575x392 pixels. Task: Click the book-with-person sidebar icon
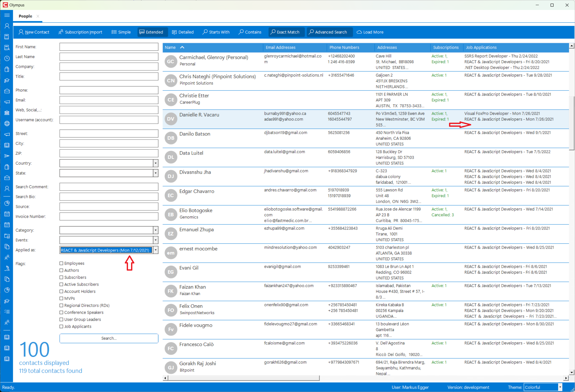click(7, 48)
